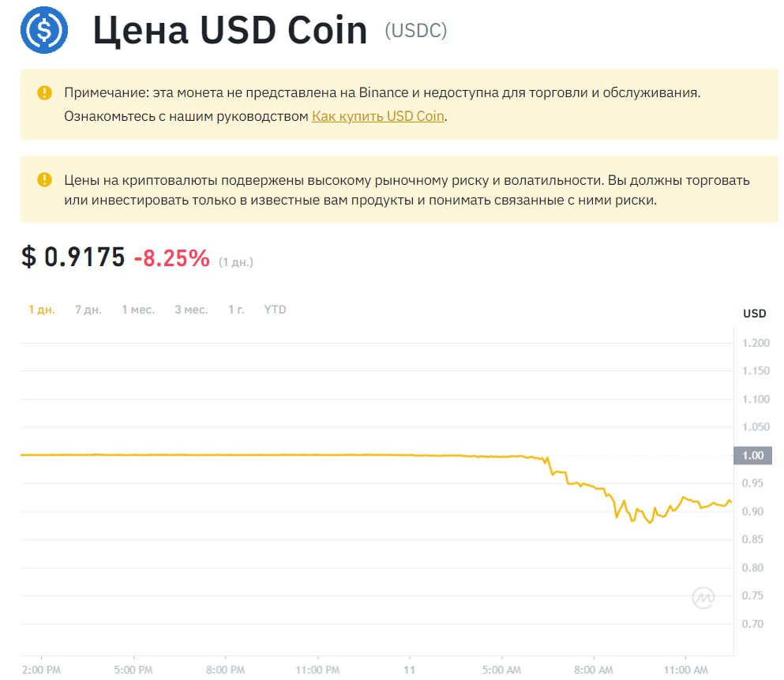Show the 1 мес. price history
The height and width of the screenshot is (680, 784).
tap(138, 310)
